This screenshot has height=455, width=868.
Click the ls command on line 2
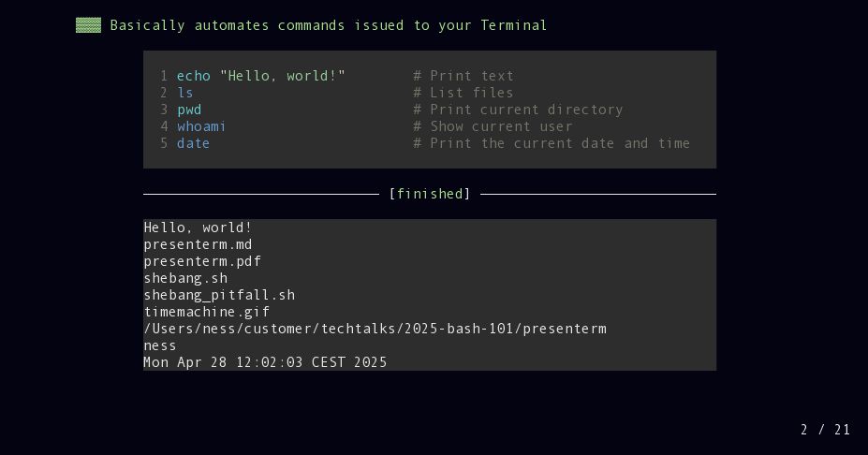tap(184, 93)
